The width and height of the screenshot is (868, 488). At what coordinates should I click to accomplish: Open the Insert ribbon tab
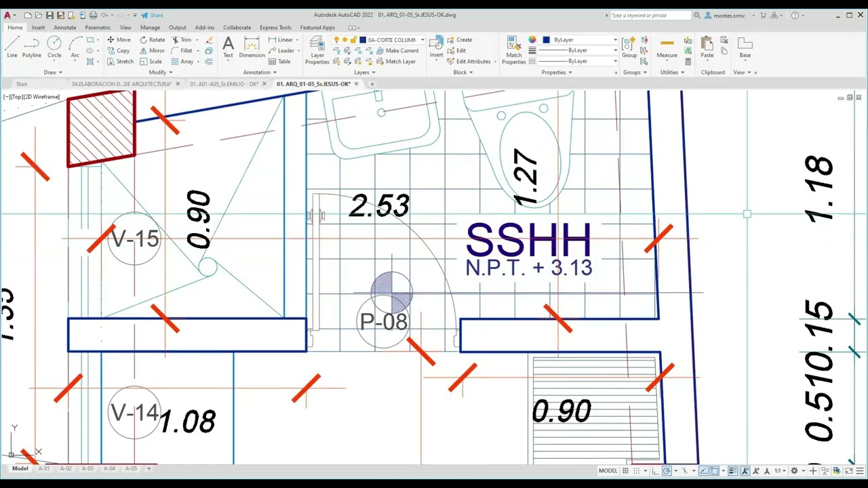pyautogui.click(x=38, y=28)
